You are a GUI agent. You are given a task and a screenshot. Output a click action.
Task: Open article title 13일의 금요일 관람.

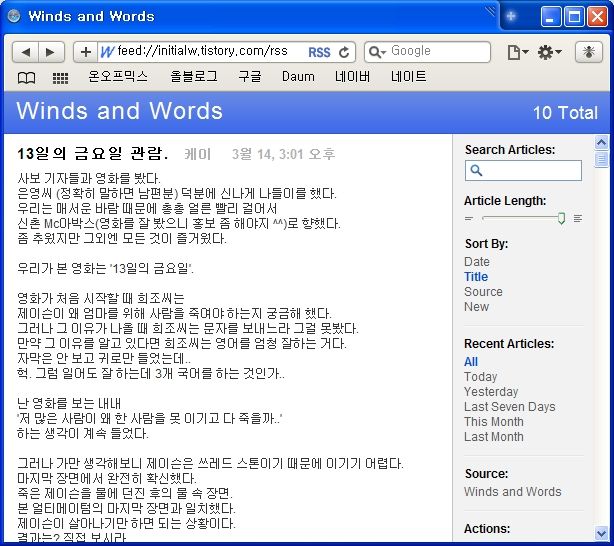tap(93, 154)
